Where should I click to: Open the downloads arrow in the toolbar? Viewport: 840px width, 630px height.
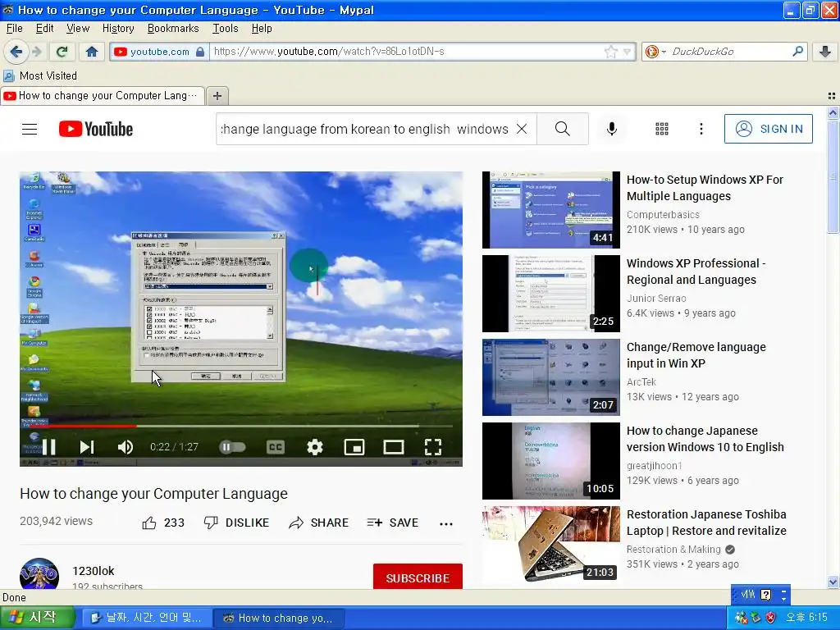pyautogui.click(x=825, y=52)
